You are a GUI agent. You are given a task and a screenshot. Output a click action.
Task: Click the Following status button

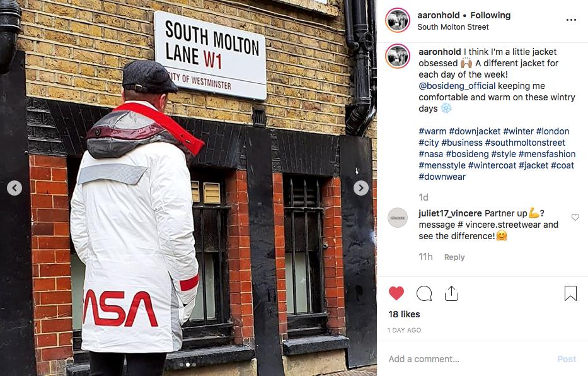point(490,15)
